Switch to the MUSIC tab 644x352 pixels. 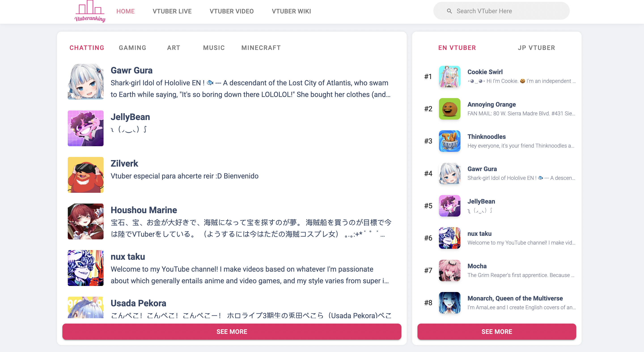pyautogui.click(x=214, y=48)
